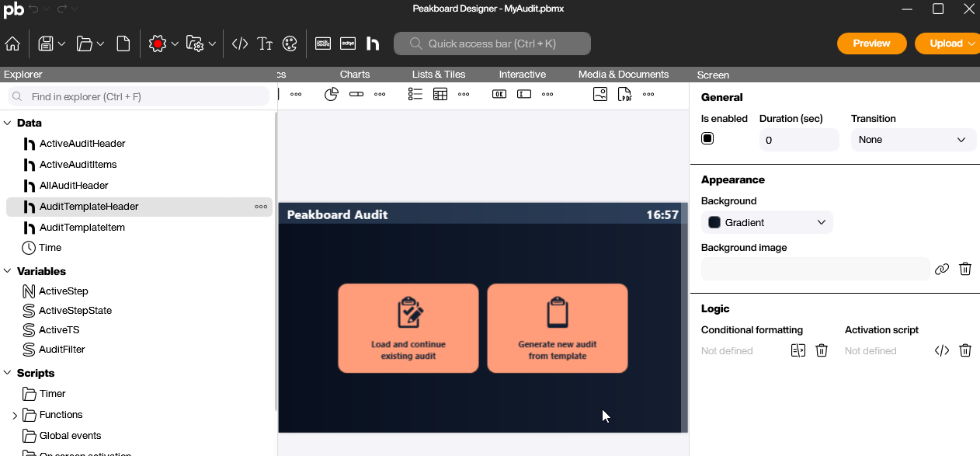Open the Tt font manager icon
Screen dimensions: 980x456
(x=265, y=44)
